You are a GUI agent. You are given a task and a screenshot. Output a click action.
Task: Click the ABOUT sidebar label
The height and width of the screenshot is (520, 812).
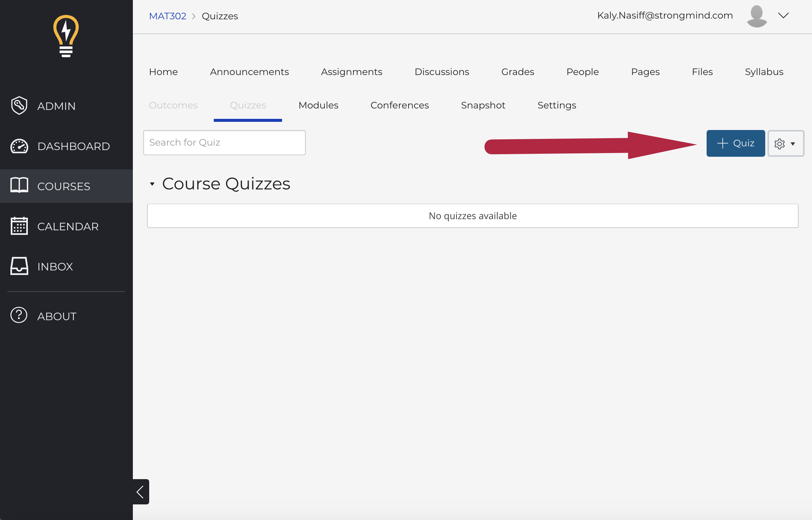[57, 316]
